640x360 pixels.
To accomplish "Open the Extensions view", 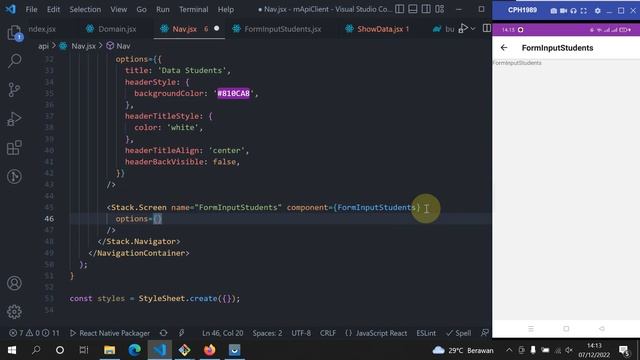I will coord(14,147).
